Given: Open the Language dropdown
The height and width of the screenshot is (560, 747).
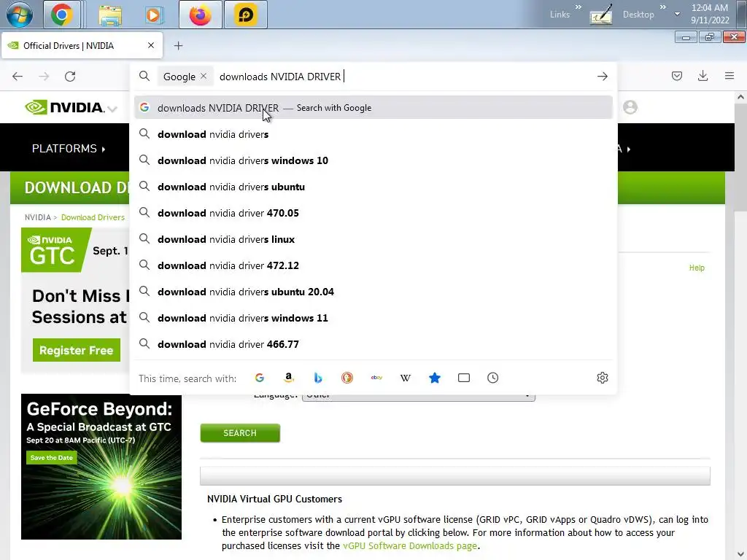Looking at the screenshot, I should tap(418, 395).
